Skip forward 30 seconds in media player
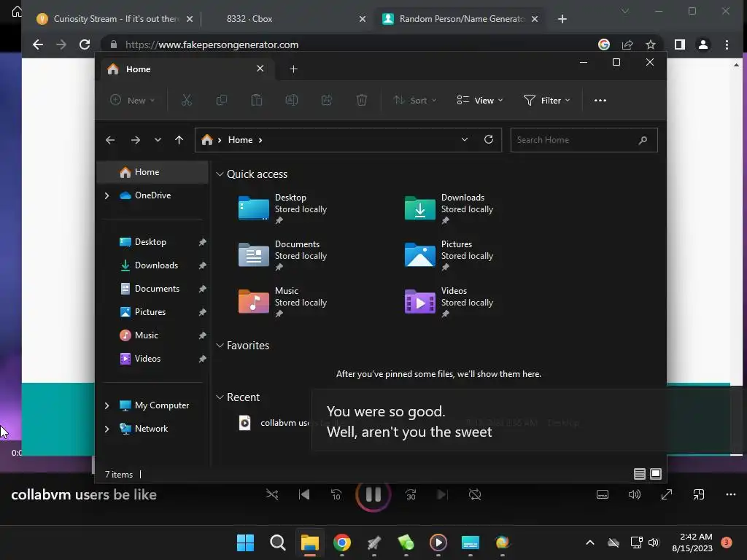 click(x=411, y=495)
